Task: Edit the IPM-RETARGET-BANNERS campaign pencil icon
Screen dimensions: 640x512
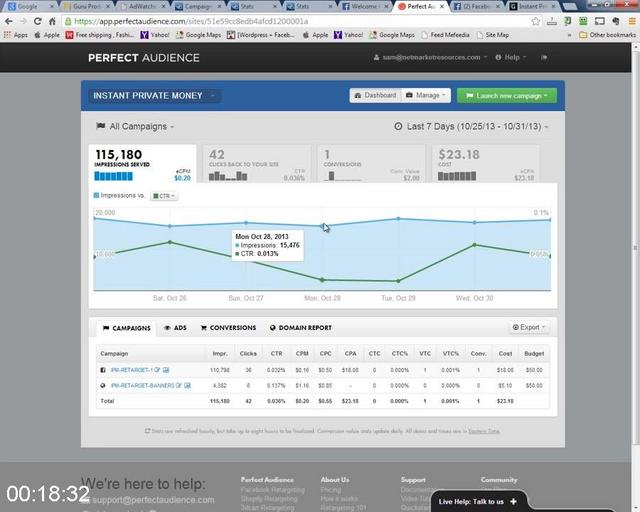Action: pos(178,385)
